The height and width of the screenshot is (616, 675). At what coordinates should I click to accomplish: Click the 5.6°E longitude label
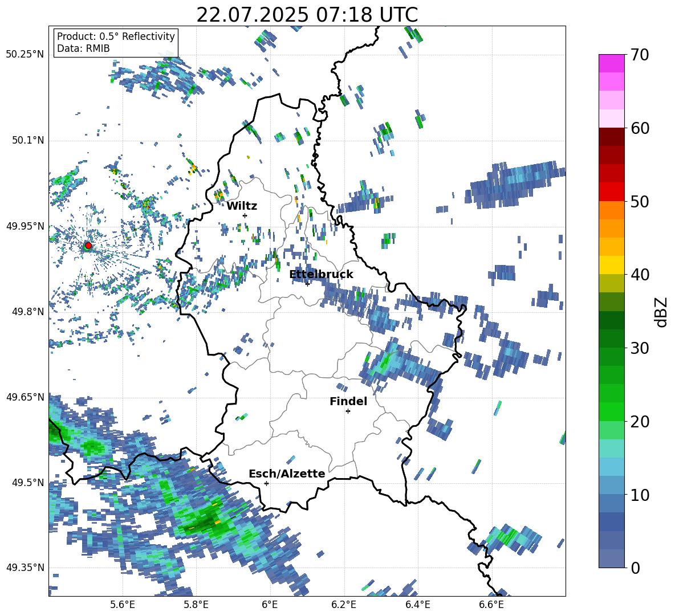click(x=123, y=605)
